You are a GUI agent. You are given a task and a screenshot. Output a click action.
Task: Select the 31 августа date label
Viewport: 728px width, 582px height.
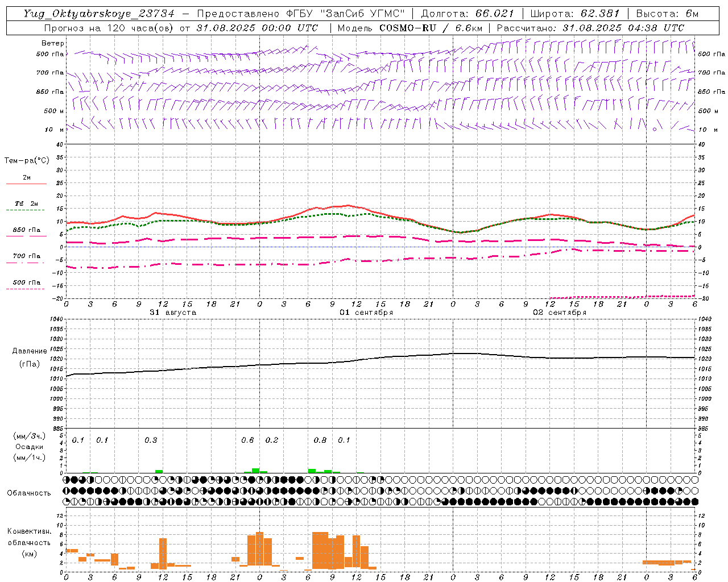(x=173, y=312)
